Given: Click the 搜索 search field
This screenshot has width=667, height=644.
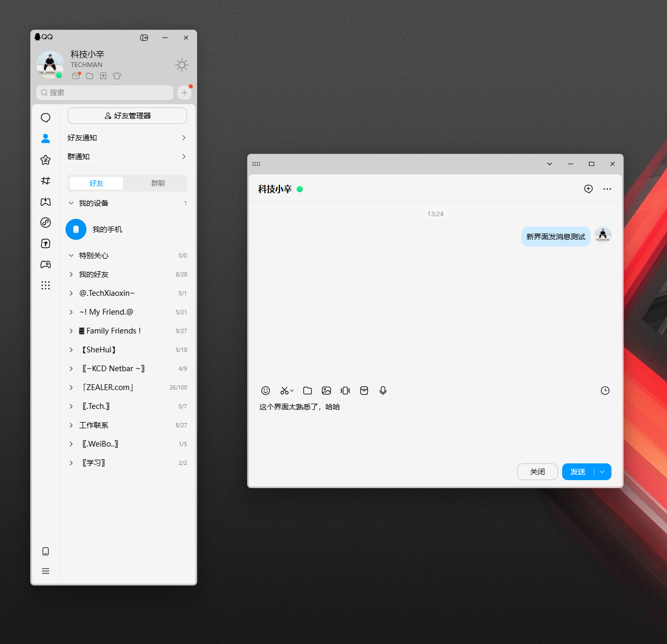Looking at the screenshot, I should [105, 93].
